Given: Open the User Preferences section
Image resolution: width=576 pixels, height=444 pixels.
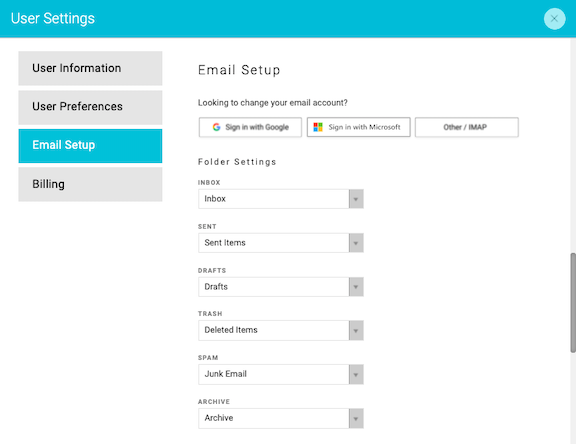Looking at the screenshot, I should pyautogui.click(x=90, y=107).
